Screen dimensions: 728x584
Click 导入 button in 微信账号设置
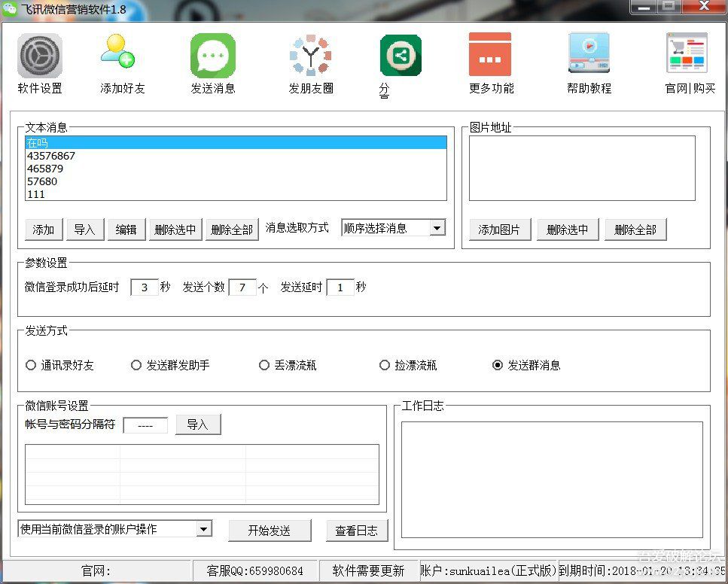pyautogui.click(x=198, y=424)
